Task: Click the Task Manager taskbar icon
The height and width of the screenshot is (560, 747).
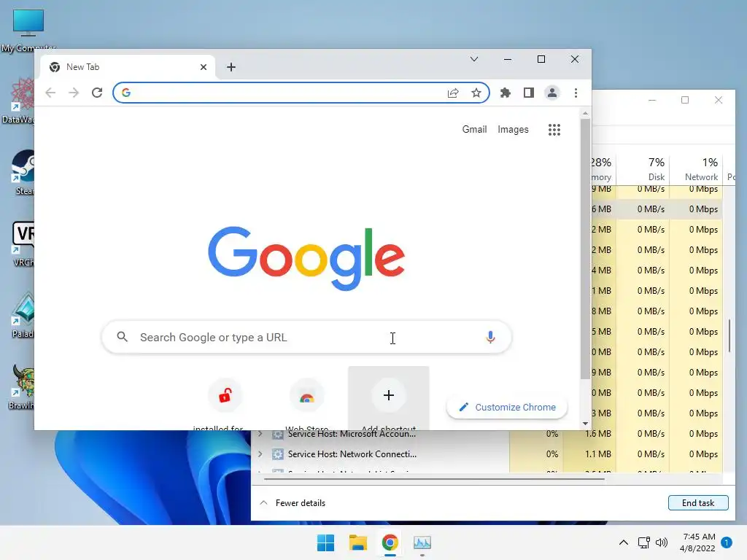Action: tap(422, 542)
